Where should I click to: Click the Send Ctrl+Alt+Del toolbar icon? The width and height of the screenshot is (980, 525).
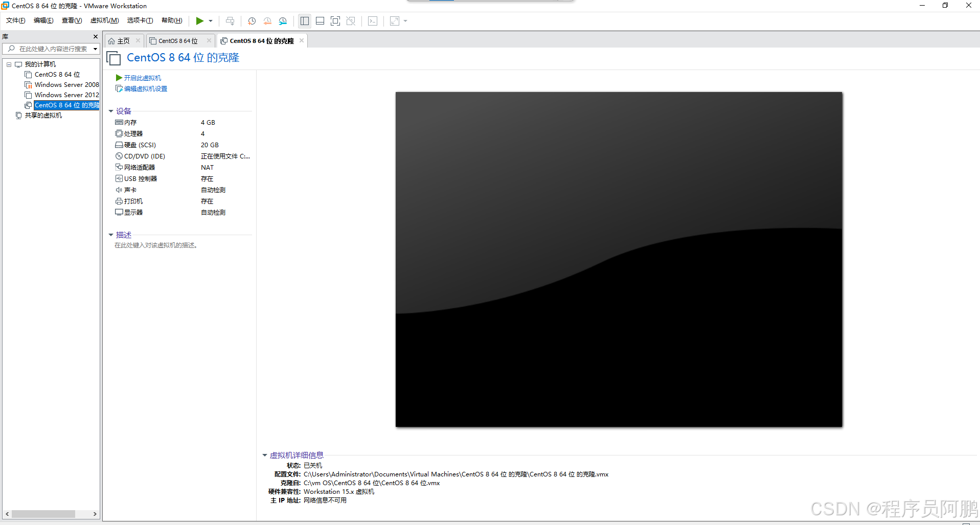coord(230,21)
